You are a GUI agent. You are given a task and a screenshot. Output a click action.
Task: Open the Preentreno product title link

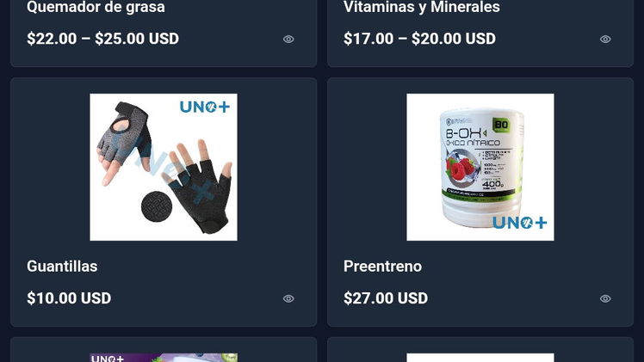[x=382, y=267]
